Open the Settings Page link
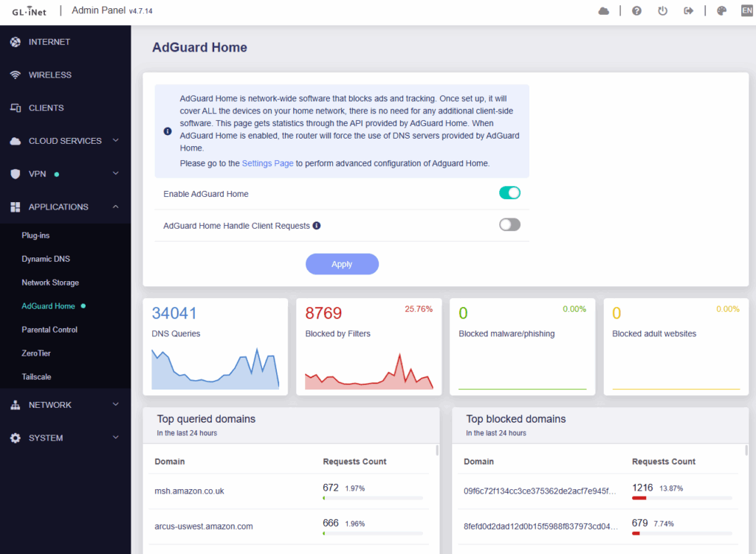Viewport: 756px width, 554px height. click(267, 163)
